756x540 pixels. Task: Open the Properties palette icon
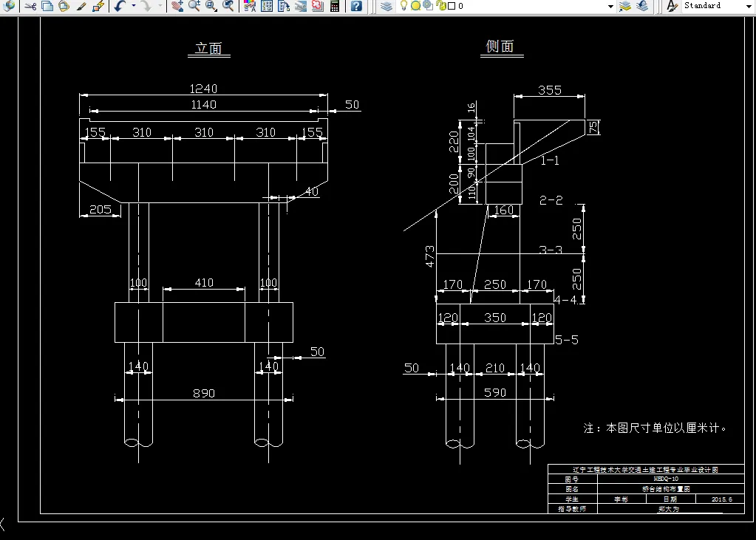[x=250, y=6]
